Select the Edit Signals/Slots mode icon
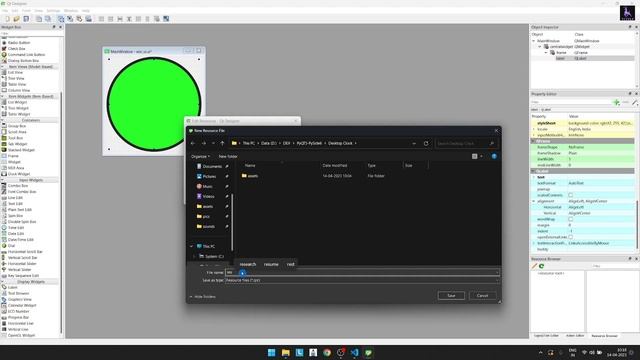This screenshot has width=640, height=360. [x=70, y=19]
